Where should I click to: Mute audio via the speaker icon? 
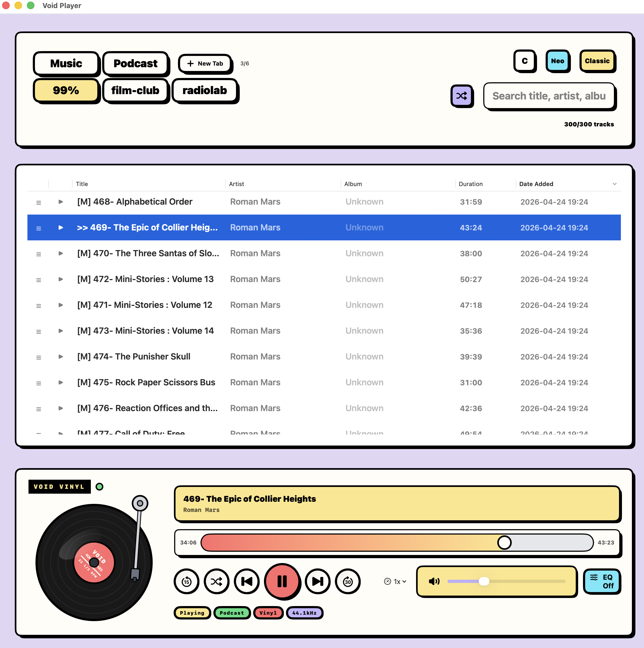pyautogui.click(x=434, y=581)
